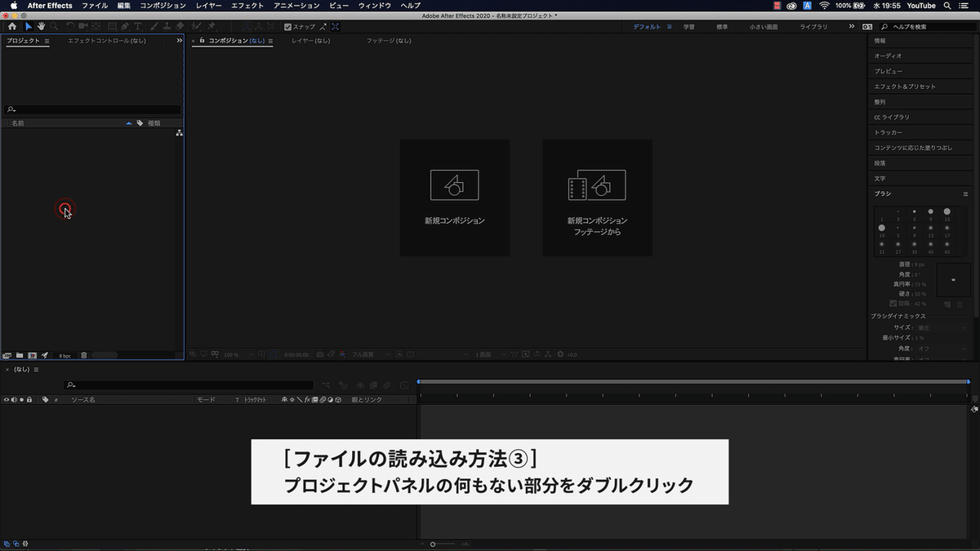Open the ブラシ panel menu
Screen dimensions: 980x551
(x=965, y=193)
